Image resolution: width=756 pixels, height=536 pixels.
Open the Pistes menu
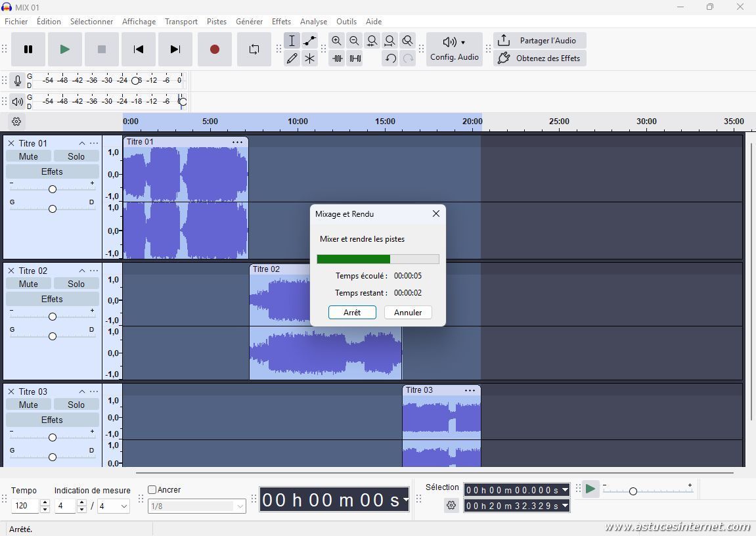coord(217,22)
